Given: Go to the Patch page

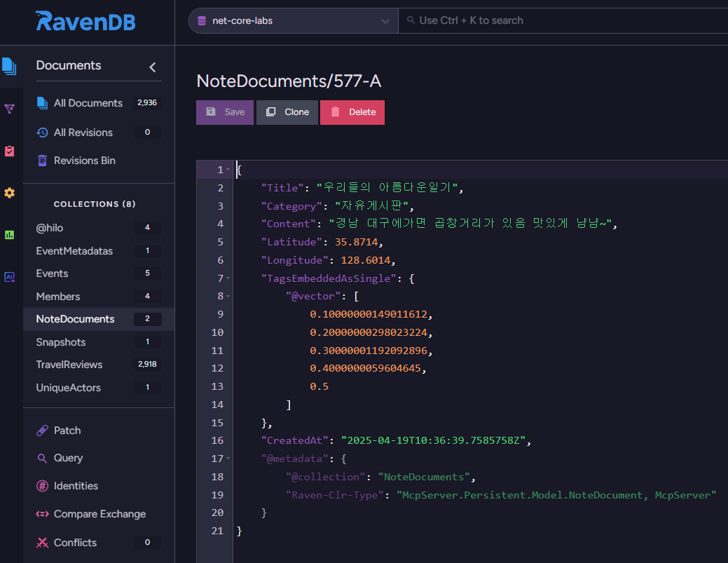Looking at the screenshot, I should click(x=67, y=430).
